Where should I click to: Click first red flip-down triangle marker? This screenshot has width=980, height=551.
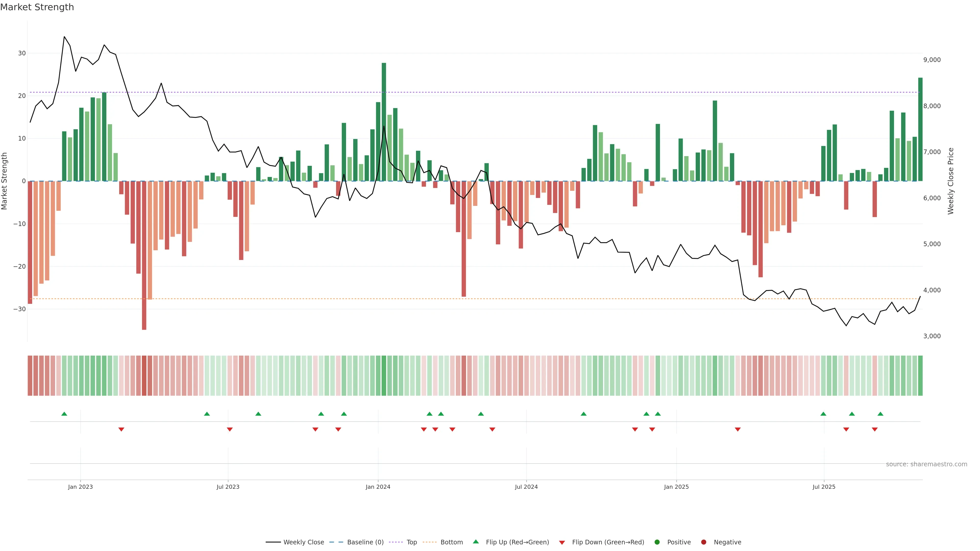[x=121, y=429]
